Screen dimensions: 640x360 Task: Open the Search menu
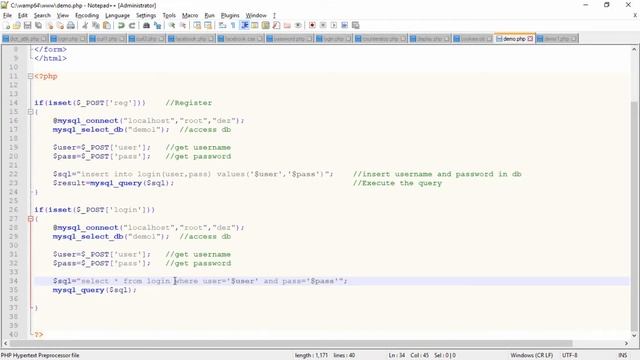tap(42, 16)
